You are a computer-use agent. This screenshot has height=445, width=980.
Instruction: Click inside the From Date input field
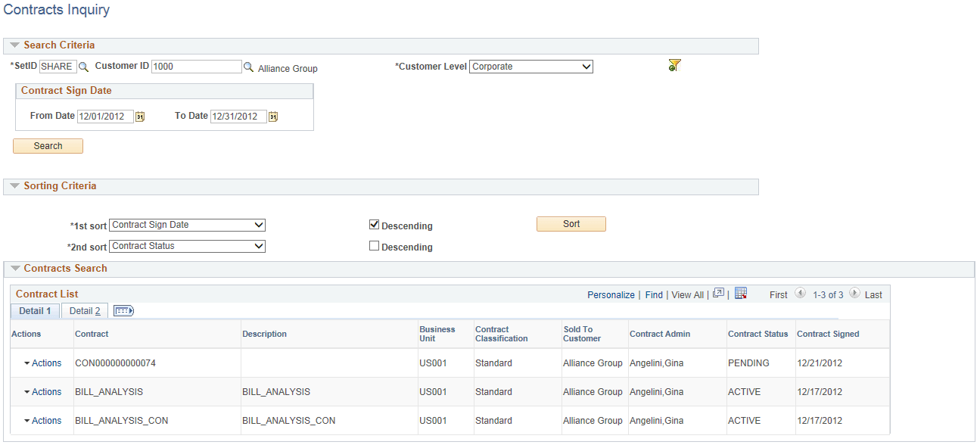pyautogui.click(x=106, y=117)
